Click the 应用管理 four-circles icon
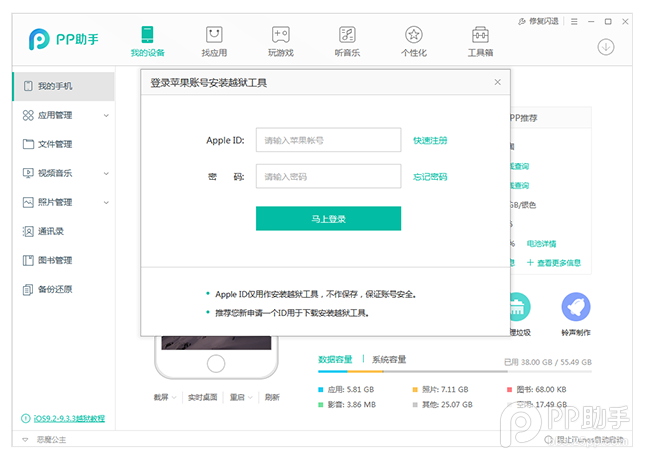This screenshot has width=645, height=460. coord(28,115)
